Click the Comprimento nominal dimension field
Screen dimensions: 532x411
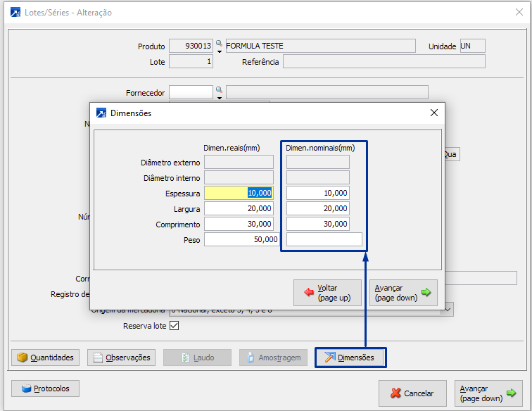[318, 224]
